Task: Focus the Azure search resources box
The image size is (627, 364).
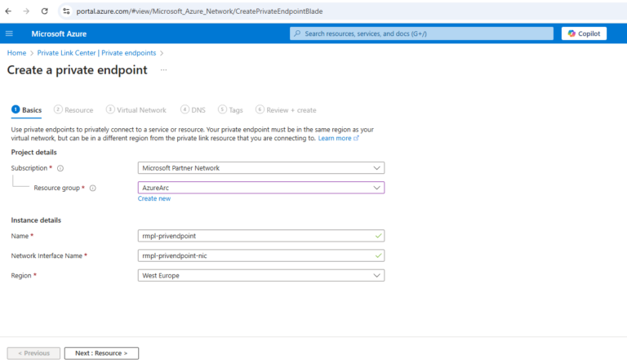Action: pyautogui.click(x=421, y=33)
